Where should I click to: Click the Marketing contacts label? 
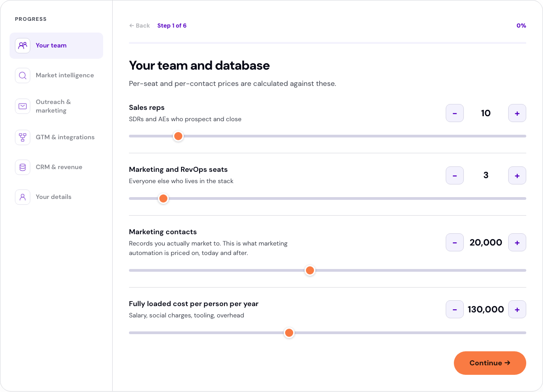(x=163, y=232)
